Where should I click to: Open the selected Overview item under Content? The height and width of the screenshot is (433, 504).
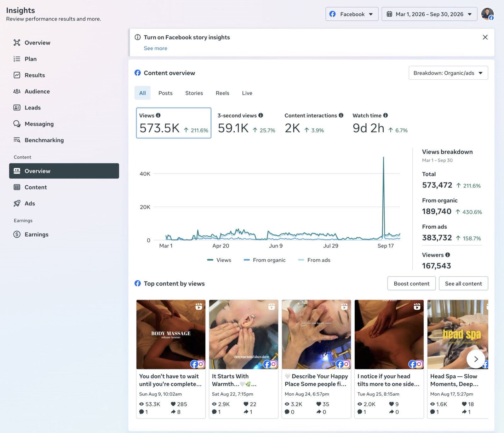[x=64, y=171]
